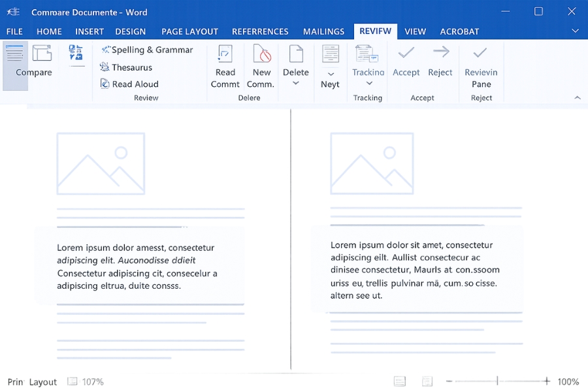Click the Accept checkmark icon
588x392 pixels.
coord(406,53)
